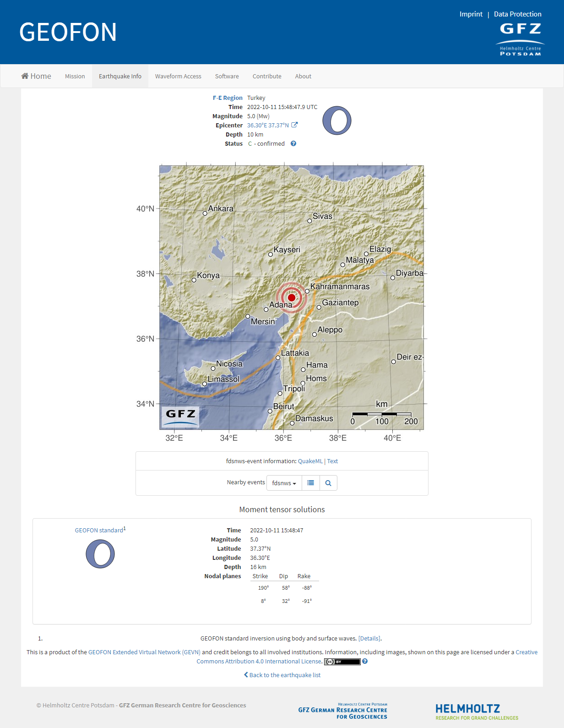Screen dimensions: 564x728
Task: Open the fdsnws nearby events dropdown
Action: 284,483
